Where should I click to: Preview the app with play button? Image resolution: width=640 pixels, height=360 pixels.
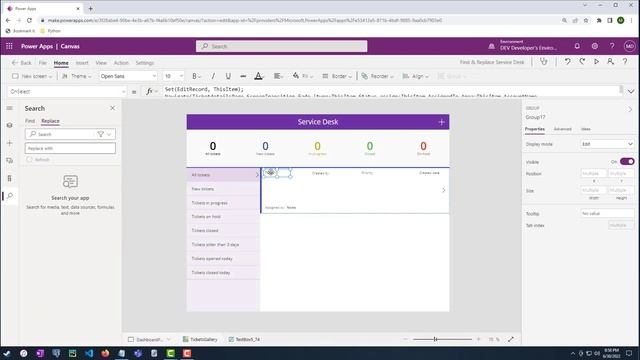[x=596, y=62]
